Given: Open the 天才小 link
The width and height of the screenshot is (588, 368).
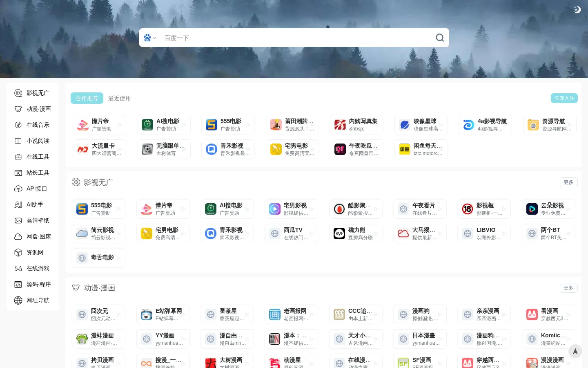Looking at the screenshot, I should click(x=356, y=339).
